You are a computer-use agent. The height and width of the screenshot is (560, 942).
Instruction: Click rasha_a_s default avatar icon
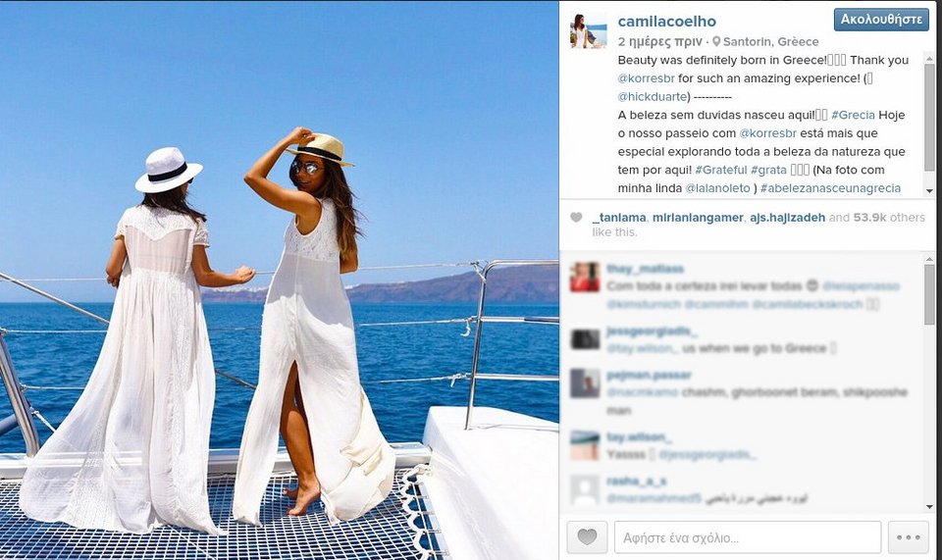point(585,489)
